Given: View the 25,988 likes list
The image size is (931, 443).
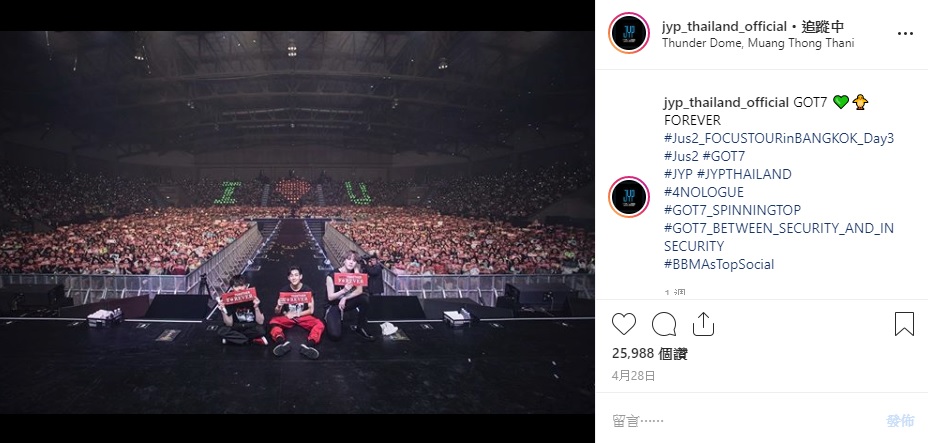Looking at the screenshot, I should click(x=650, y=354).
